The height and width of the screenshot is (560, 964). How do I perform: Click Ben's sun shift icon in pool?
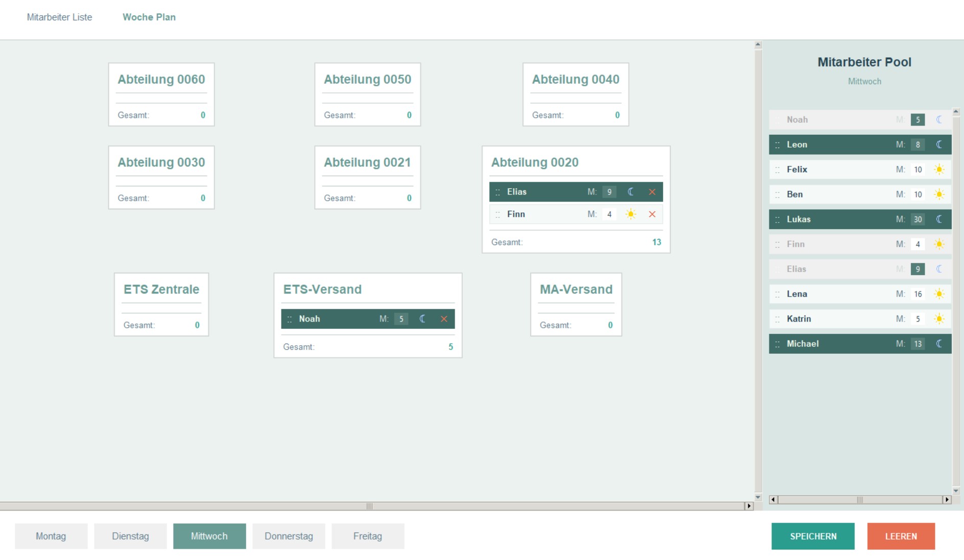pyautogui.click(x=939, y=194)
